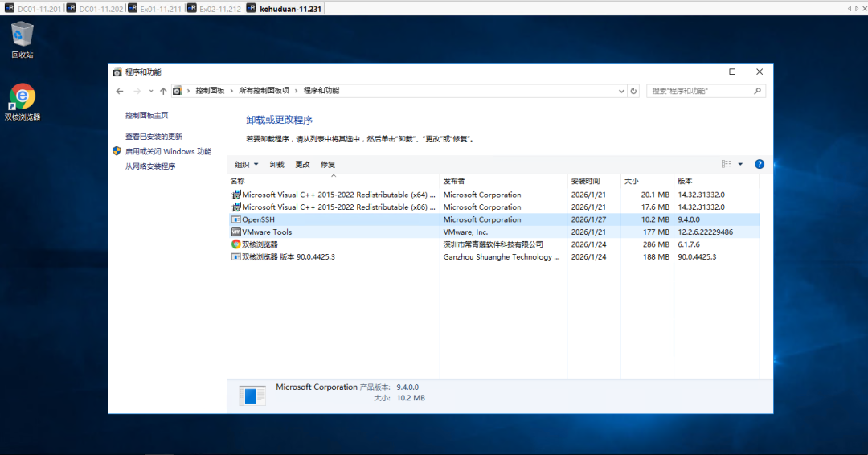
Task: Click the 修复 toolbar button
Action: (328, 165)
